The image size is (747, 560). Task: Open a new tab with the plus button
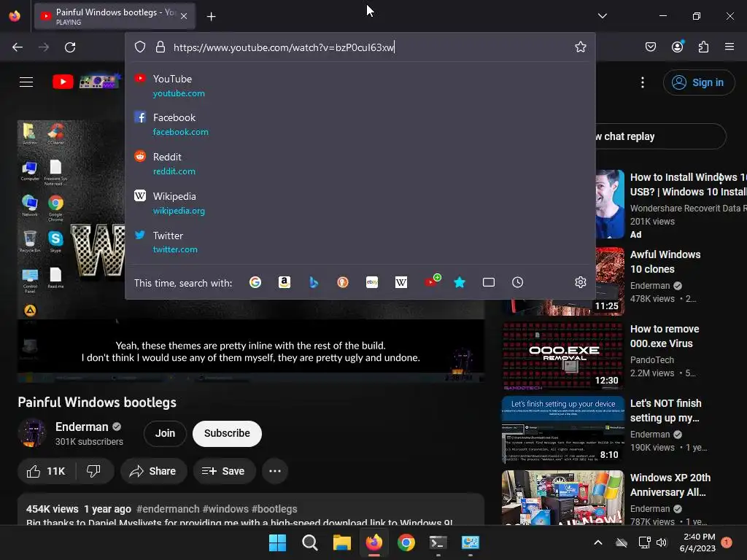(x=211, y=17)
